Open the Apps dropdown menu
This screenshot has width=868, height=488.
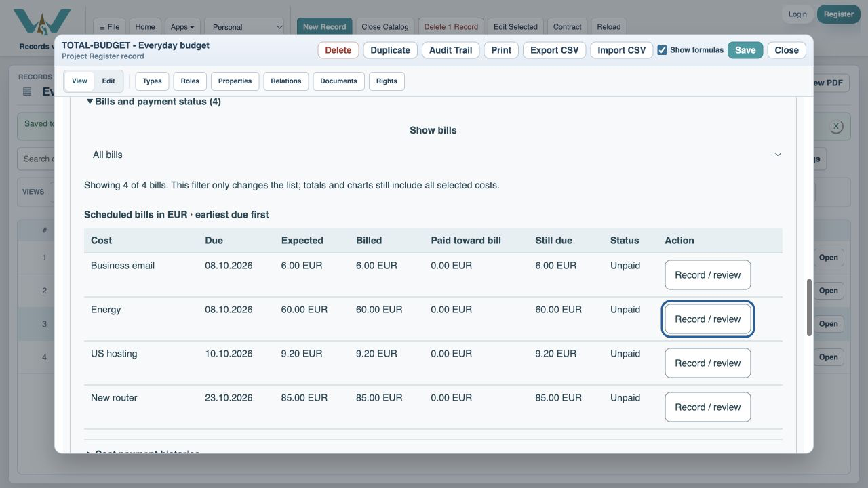[x=182, y=27]
